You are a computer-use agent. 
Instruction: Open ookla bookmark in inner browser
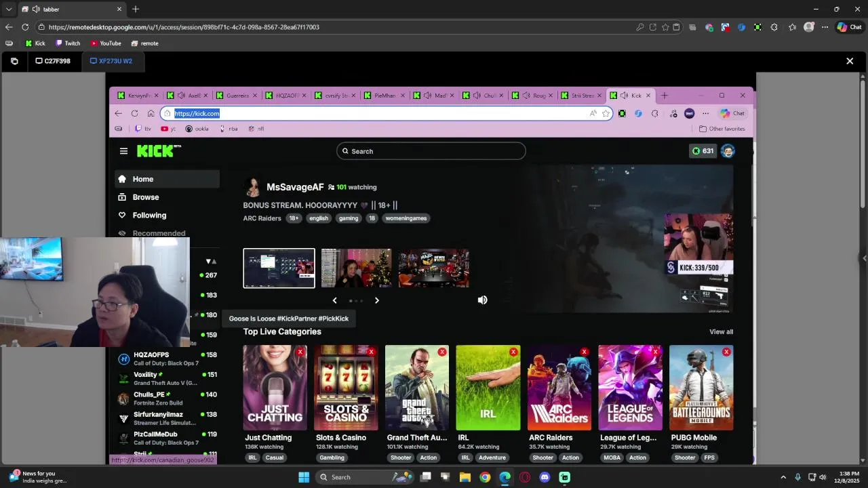click(x=197, y=129)
